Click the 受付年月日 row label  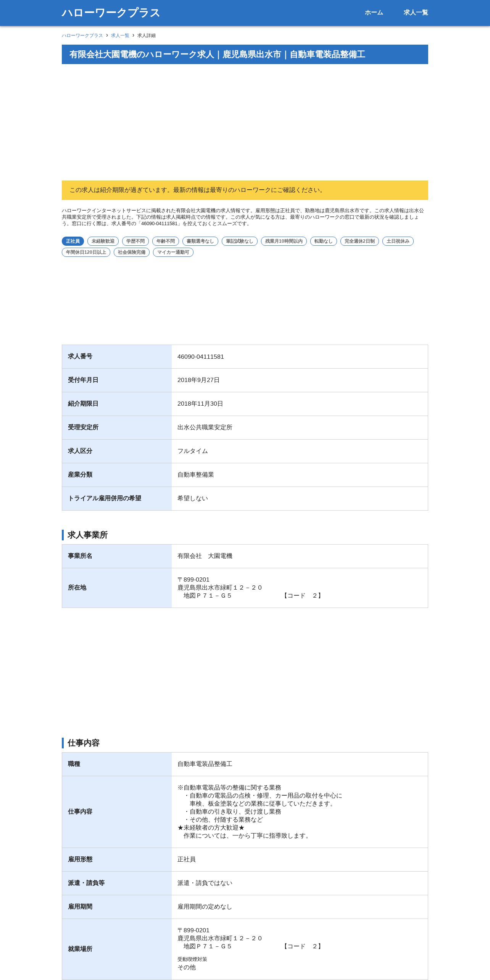click(83, 380)
